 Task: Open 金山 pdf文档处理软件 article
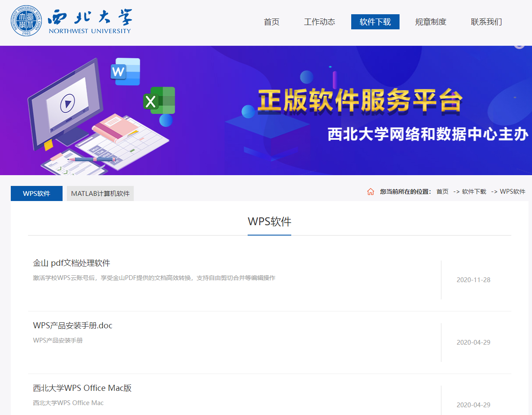click(72, 263)
